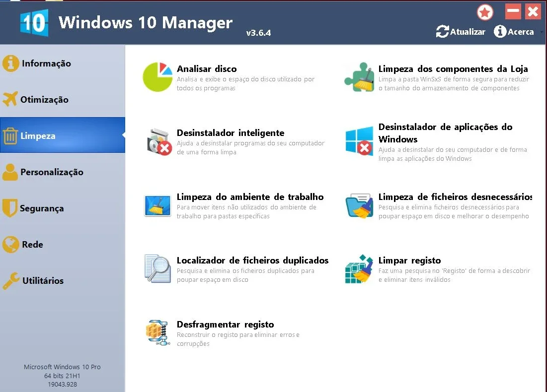Click the Windows 10 Manager logo

pyautogui.click(x=34, y=23)
